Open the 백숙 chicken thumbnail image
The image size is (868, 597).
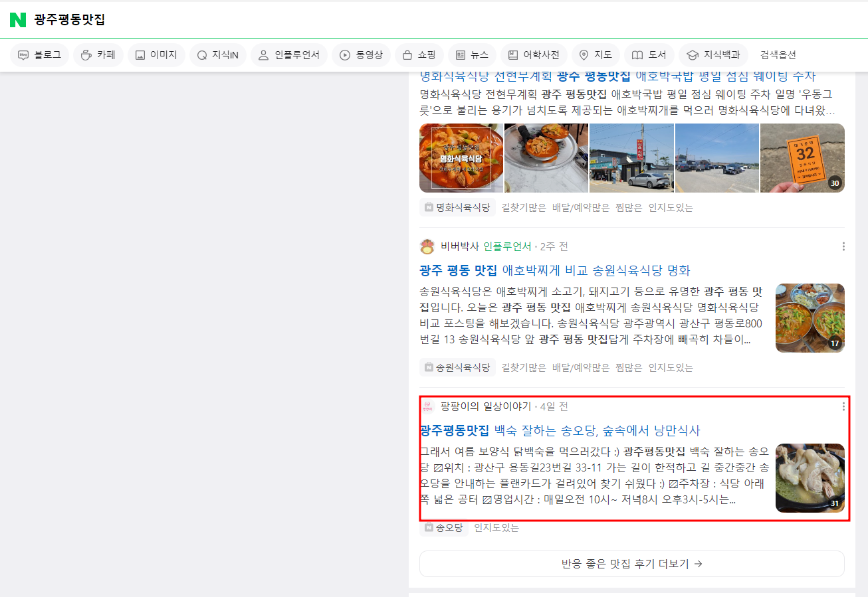pyautogui.click(x=810, y=478)
